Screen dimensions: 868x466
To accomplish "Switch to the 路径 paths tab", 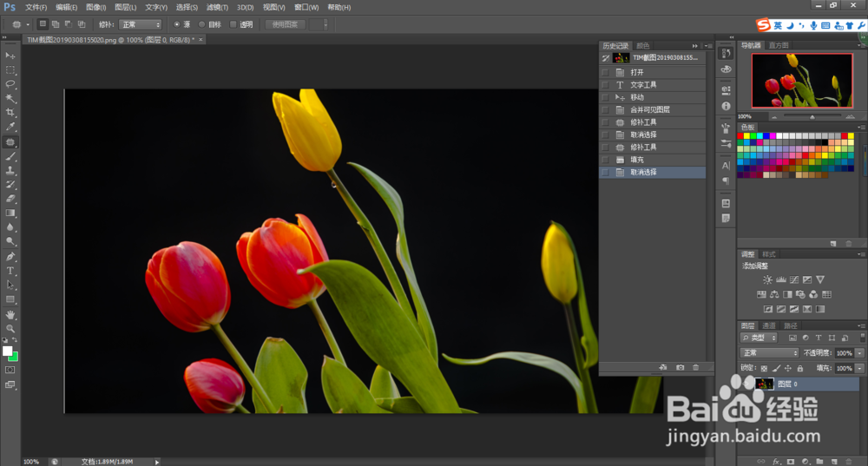I will (791, 325).
